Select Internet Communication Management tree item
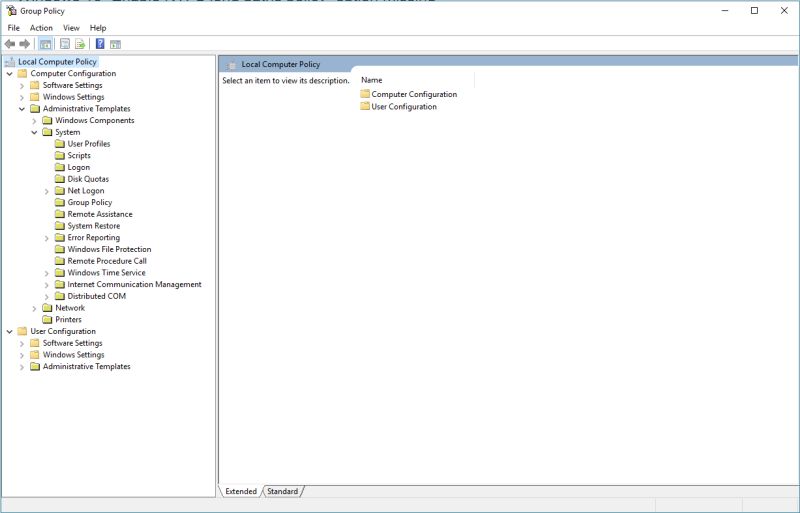800x513 pixels. (135, 284)
